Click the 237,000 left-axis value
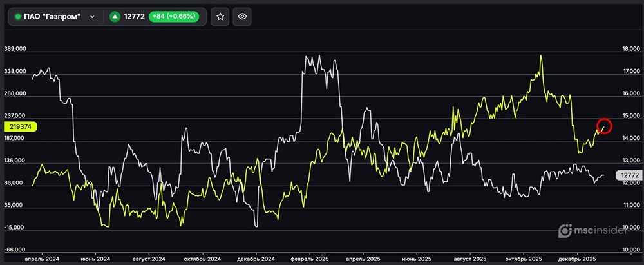644x265 pixels. click(15, 116)
